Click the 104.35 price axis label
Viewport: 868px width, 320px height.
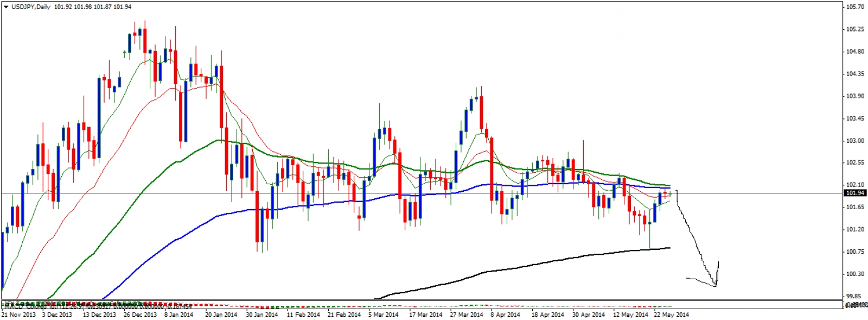tap(855, 74)
